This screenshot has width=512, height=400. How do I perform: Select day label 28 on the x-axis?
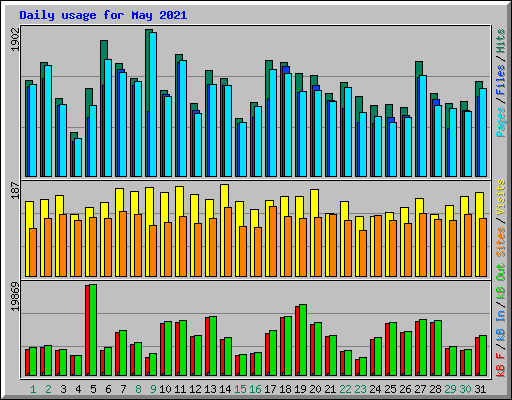tap(435, 389)
